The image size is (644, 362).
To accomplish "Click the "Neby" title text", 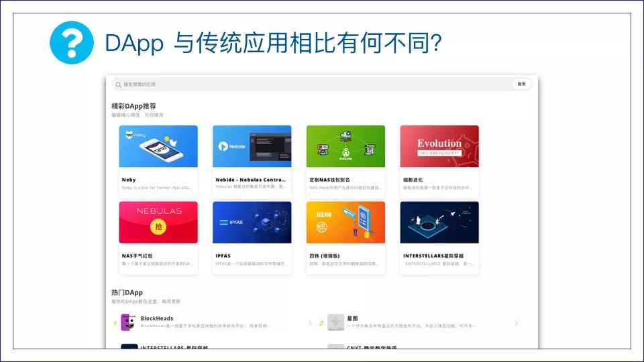I will [129, 180].
